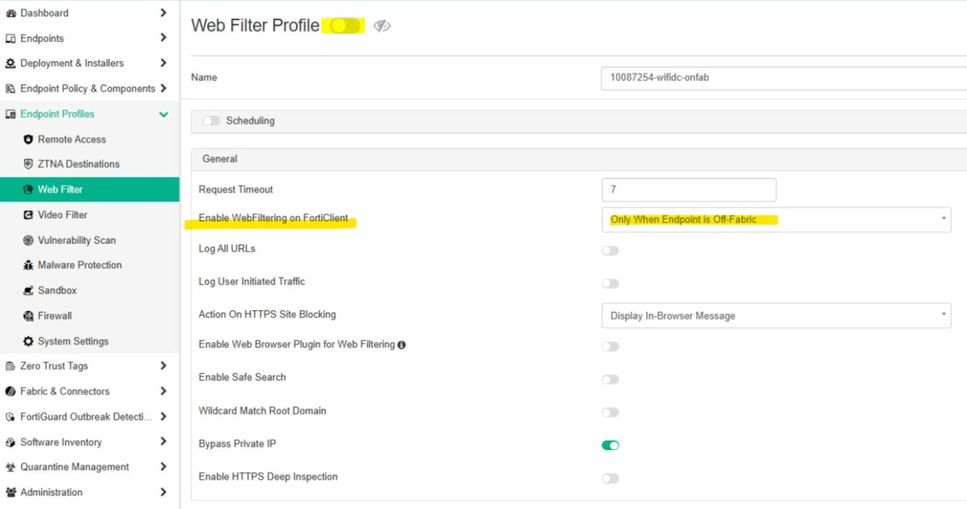Turn on the Scheduling switch
This screenshot has height=509, width=967.
211,121
